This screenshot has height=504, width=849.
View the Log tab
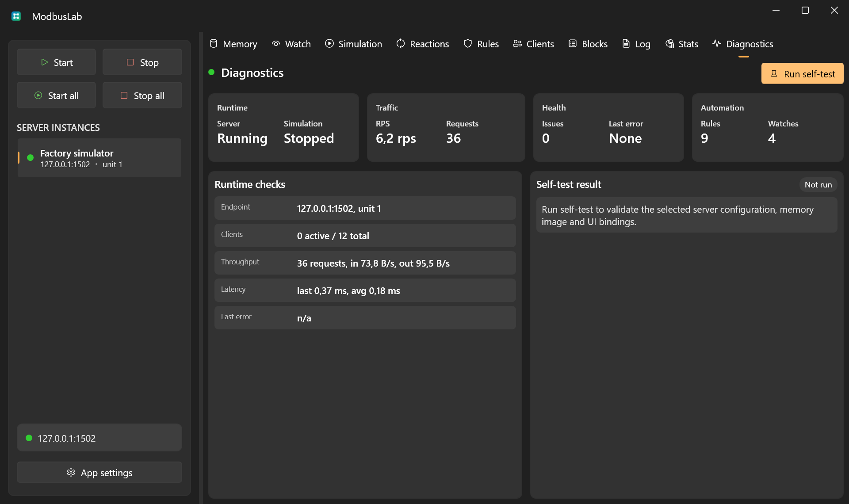pyautogui.click(x=636, y=44)
